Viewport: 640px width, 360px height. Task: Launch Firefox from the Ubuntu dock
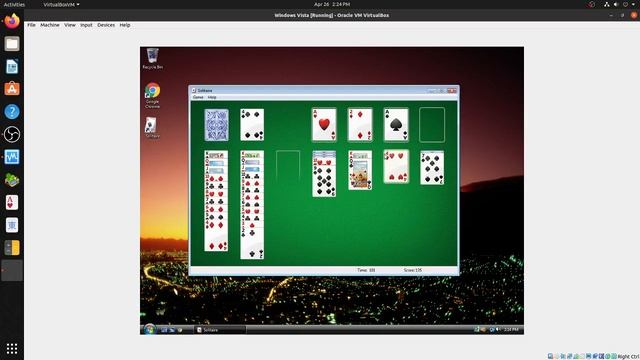[x=12, y=21]
